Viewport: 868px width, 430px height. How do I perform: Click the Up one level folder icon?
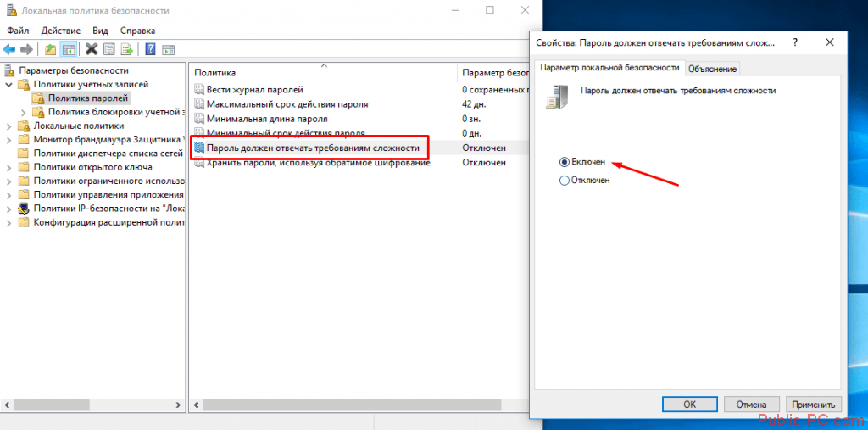pyautogui.click(x=50, y=49)
